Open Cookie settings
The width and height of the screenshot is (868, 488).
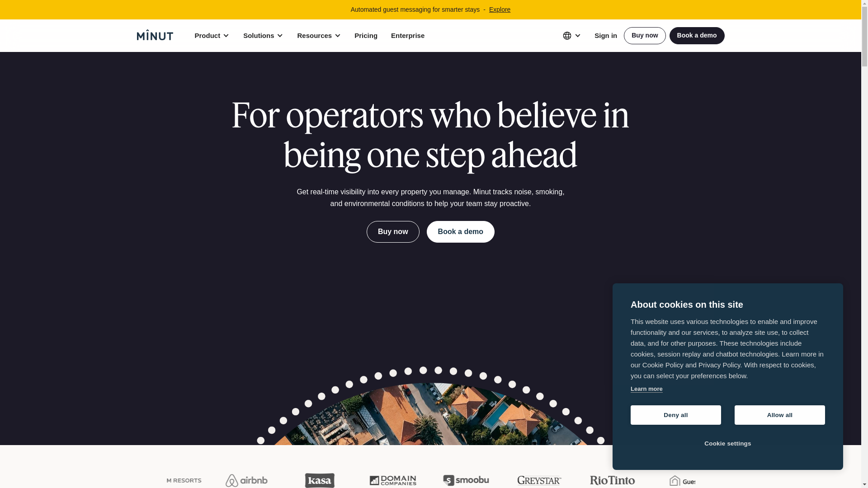tap(728, 444)
